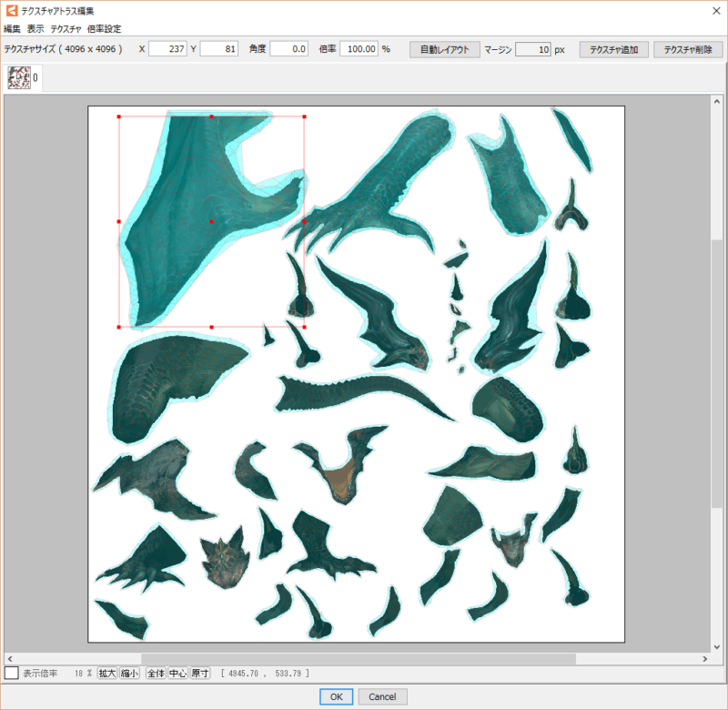Screen dimensions: 728x710
Task: Open the 編集 menu
Action: (12, 29)
